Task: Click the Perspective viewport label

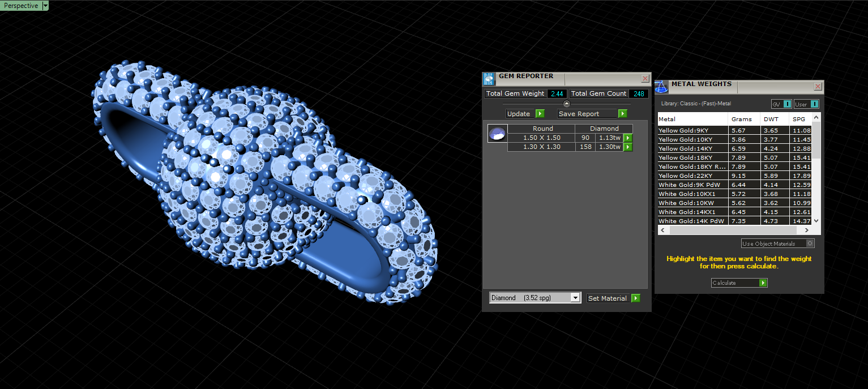Action: pos(21,6)
